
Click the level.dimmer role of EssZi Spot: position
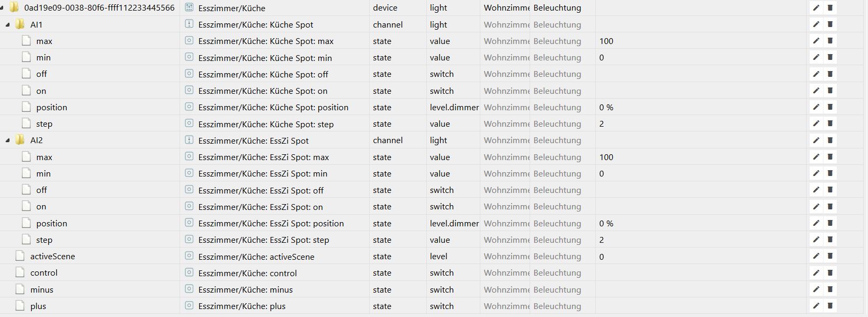point(454,223)
